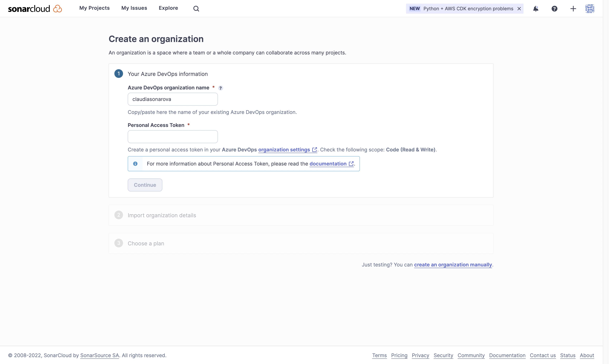Open the Python + AWS CDK encryption problems announcement
Screen dimensions: 609x364
[x=468, y=9]
